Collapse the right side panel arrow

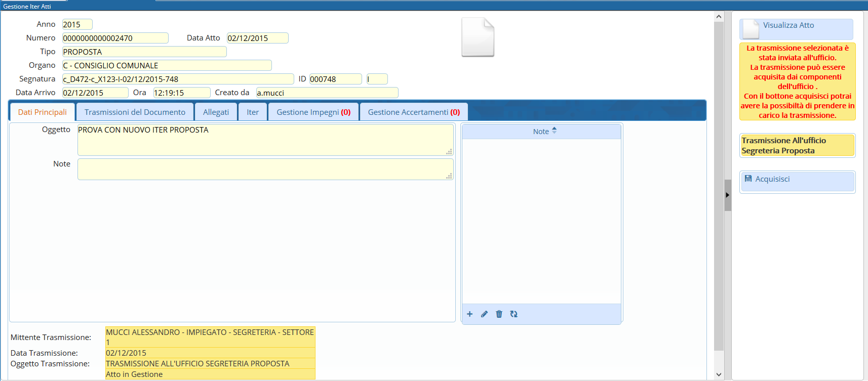pyautogui.click(x=727, y=195)
